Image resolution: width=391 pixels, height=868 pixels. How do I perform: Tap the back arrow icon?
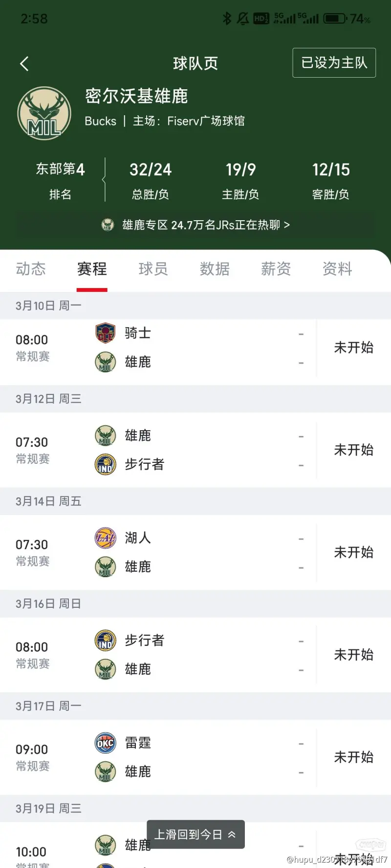24,63
